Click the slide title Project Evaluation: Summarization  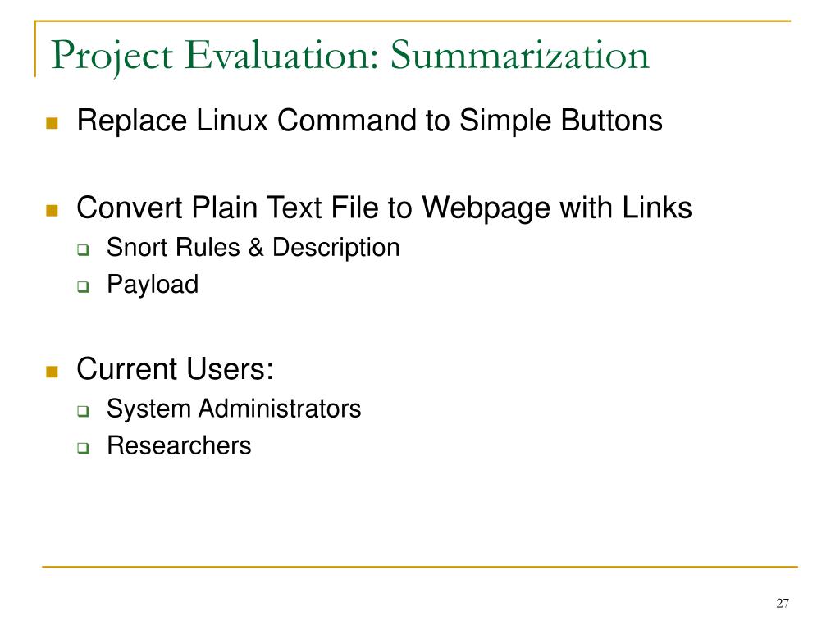350,57
